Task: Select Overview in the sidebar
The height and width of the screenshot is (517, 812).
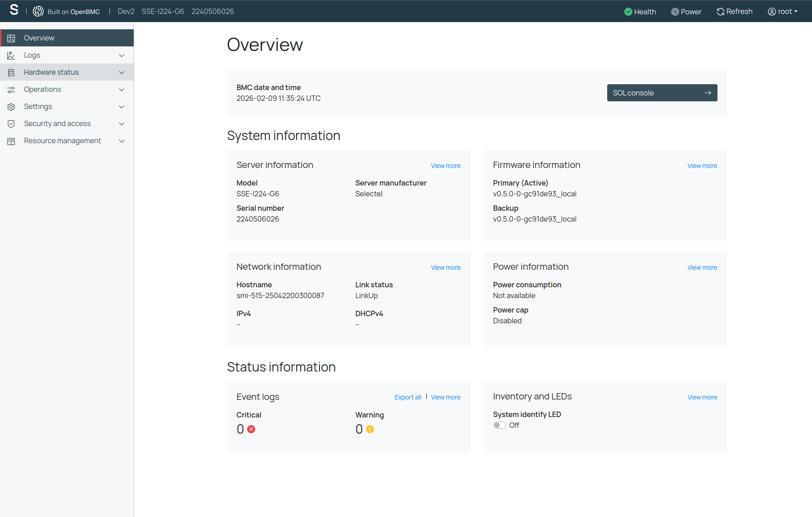Action: pyautogui.click(x=39, y=38)
